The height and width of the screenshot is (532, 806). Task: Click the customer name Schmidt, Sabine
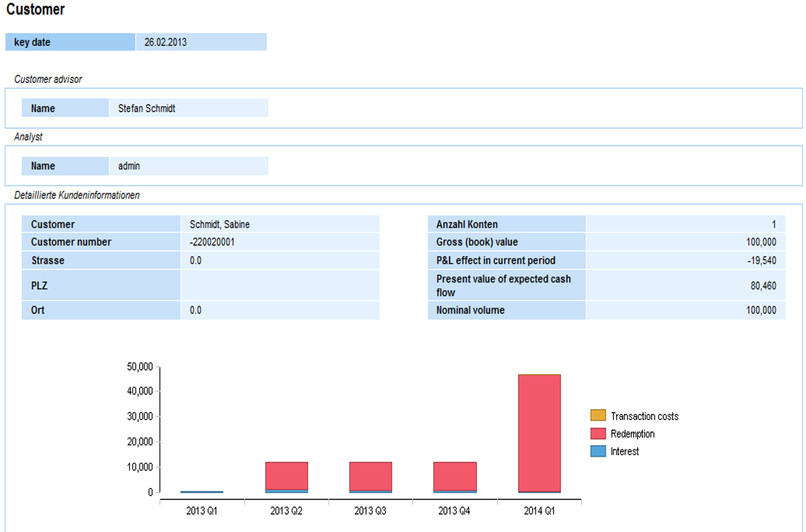(x=220, y=224)
